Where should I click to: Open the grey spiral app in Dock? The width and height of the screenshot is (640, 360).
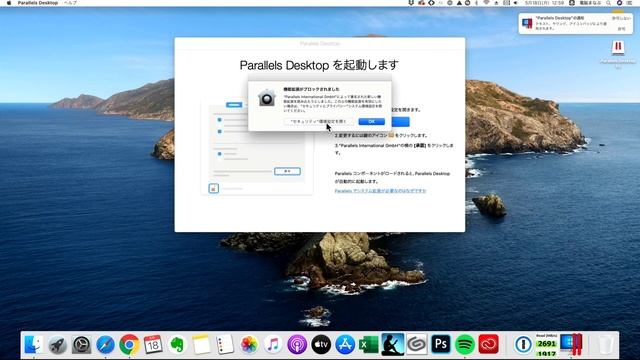pos(416,345)
